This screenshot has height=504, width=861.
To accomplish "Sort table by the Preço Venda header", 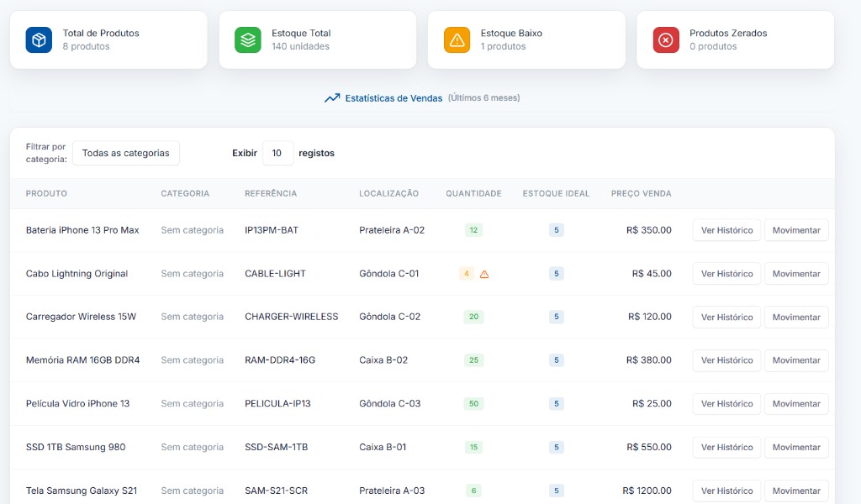I will 641,193.
